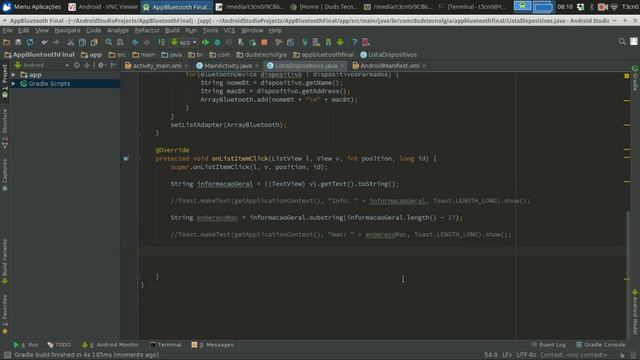Click the Open folder toolbar icon

(6, 42)
